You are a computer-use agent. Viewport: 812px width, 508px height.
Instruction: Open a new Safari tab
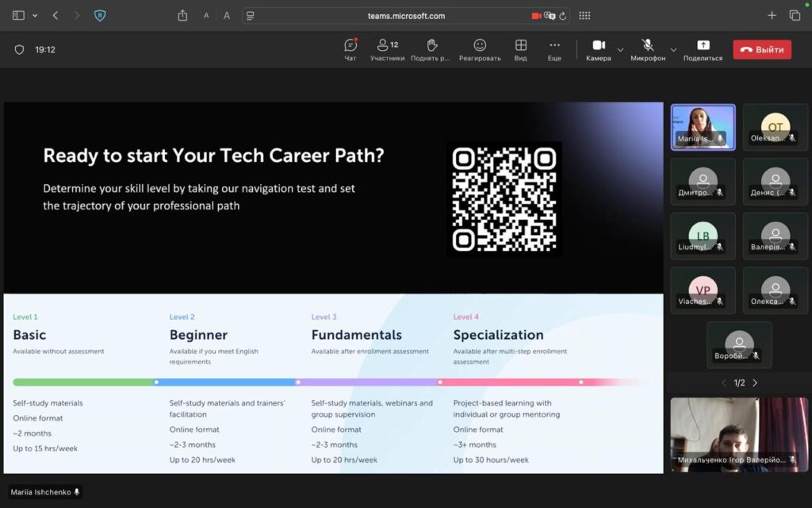[772, 16]
